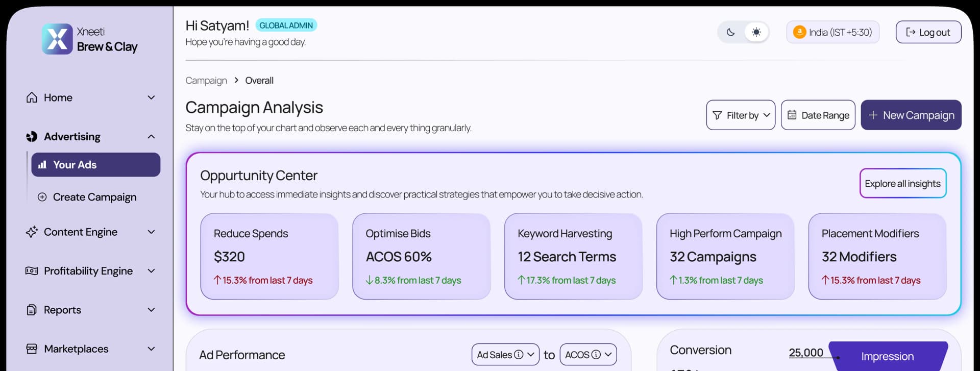This screenshot has width=980, height=371.
Task: Click Explore all insights button
Action: click(x=902, y=184)
